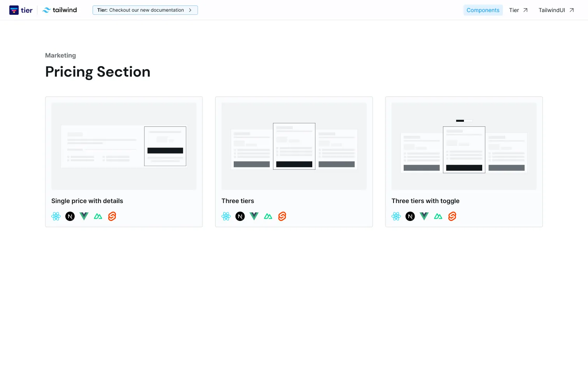
Task: Open the Single price with details preview
Action: pyautogui.click(x=124, y=146)
